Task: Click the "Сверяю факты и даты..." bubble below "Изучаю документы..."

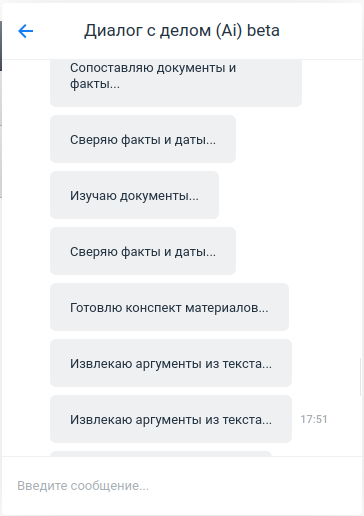Action: tap(143, 251)
